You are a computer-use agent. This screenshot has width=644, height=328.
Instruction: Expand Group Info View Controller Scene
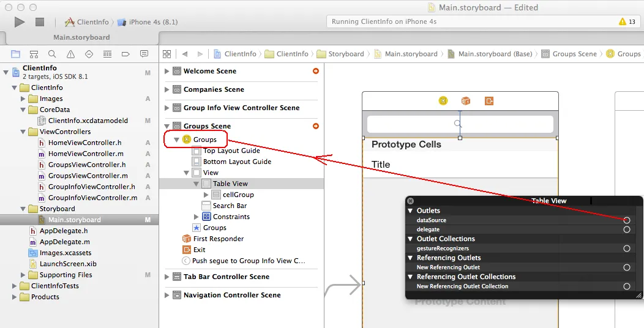(x=167, y=108)
